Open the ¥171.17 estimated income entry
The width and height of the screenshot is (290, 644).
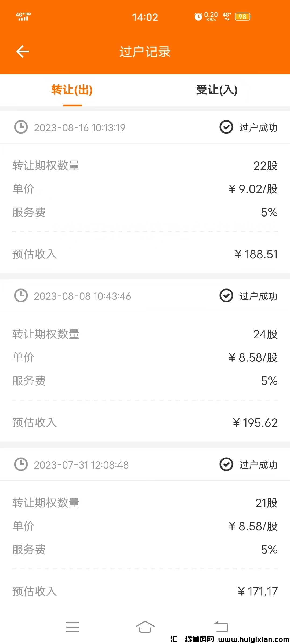click(x=258, y=591)
